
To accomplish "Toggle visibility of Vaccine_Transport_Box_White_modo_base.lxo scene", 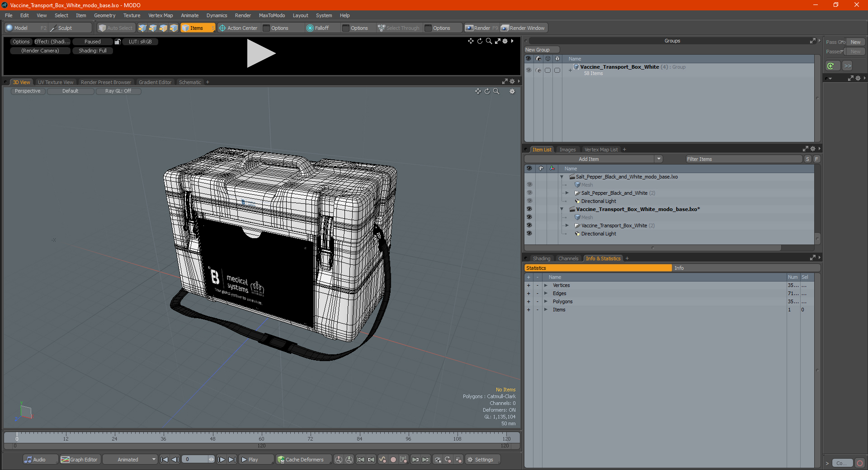I will pos(529,209).
